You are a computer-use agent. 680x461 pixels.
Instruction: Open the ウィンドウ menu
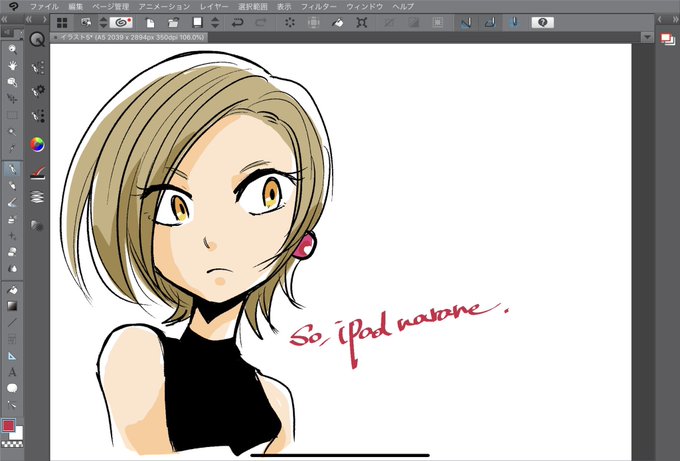[x=365, y=7]
